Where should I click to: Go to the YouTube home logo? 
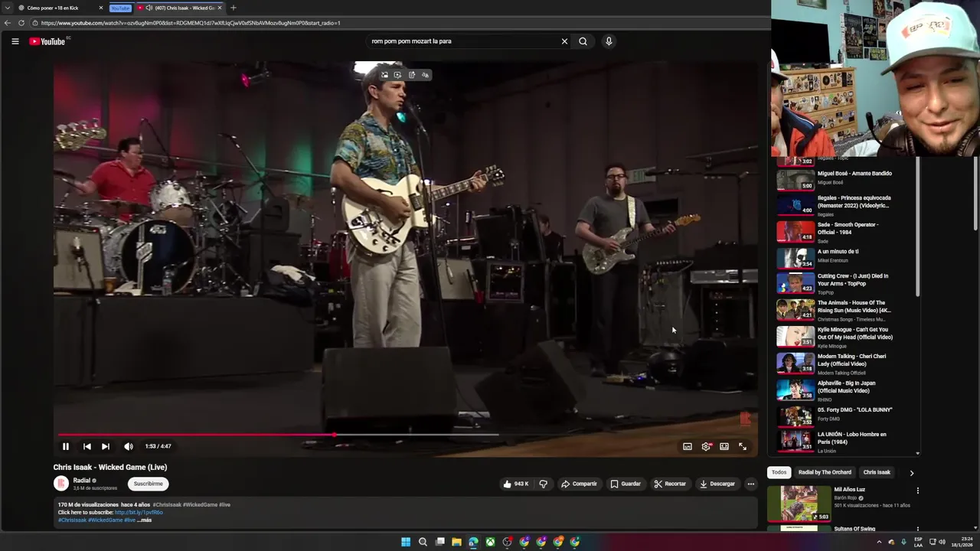click(47, 41)
